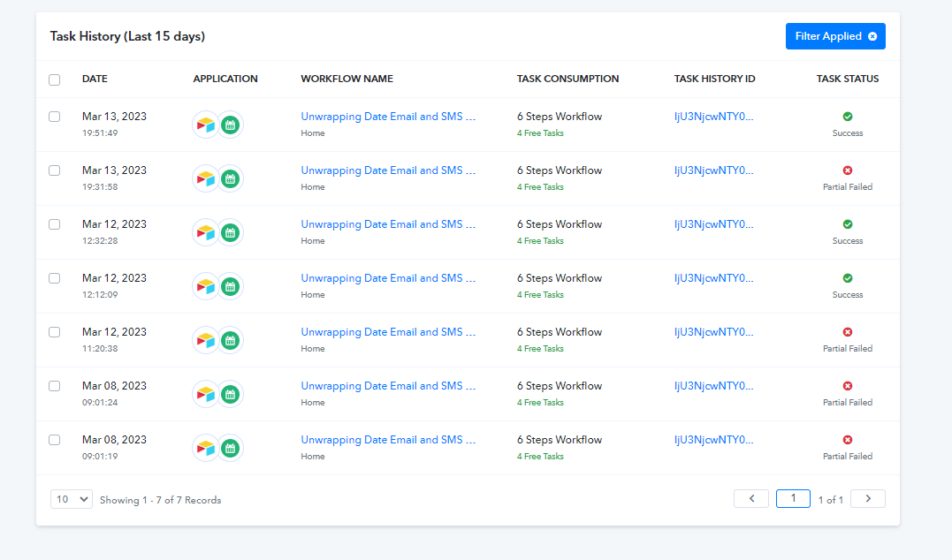
Task: Click Airtable icon in 11:20:38 row
Action: pos(206,340)
